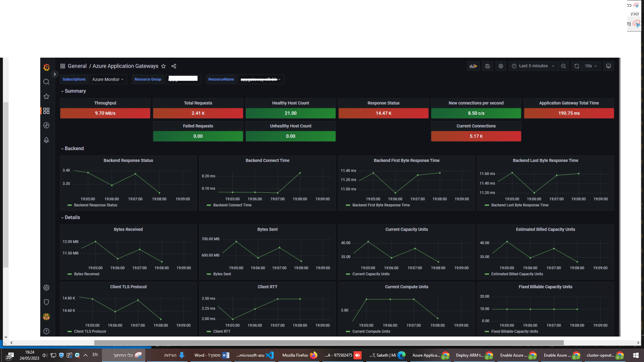Mark the dashboard as favorite with the star icon

(x=163, y=66)
